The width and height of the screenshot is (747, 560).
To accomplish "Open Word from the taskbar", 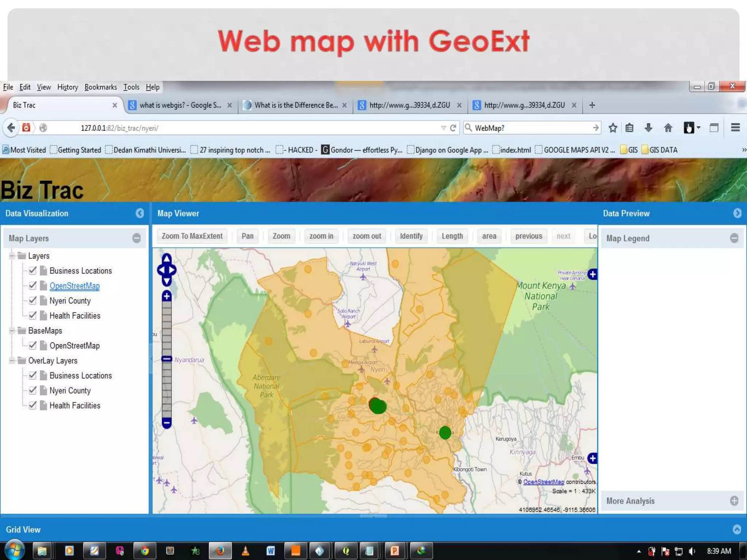I will (x=270, y=551).
